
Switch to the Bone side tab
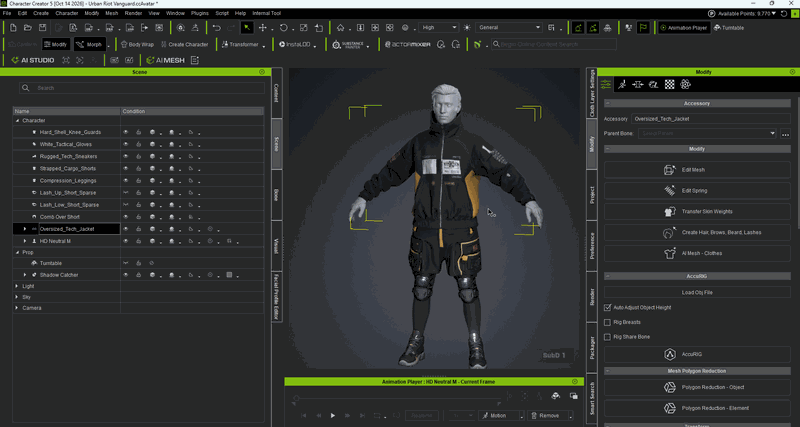tap(277, 195)
